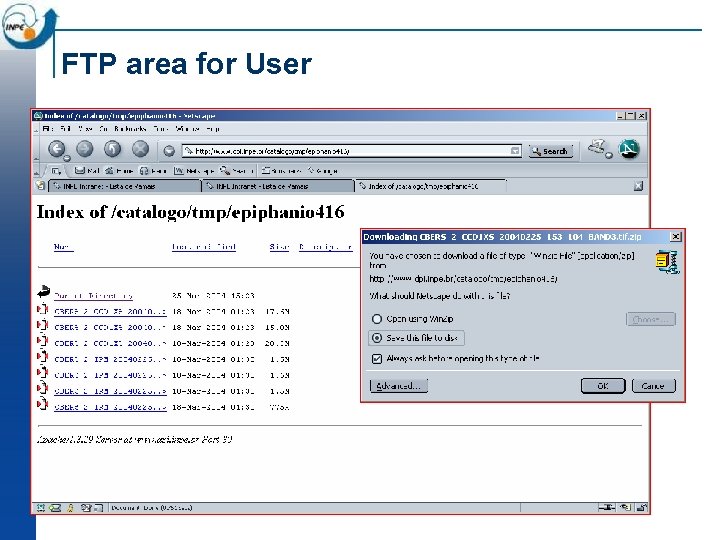Click the Google bookmark in personal toolbar

[x=323, y=170]
